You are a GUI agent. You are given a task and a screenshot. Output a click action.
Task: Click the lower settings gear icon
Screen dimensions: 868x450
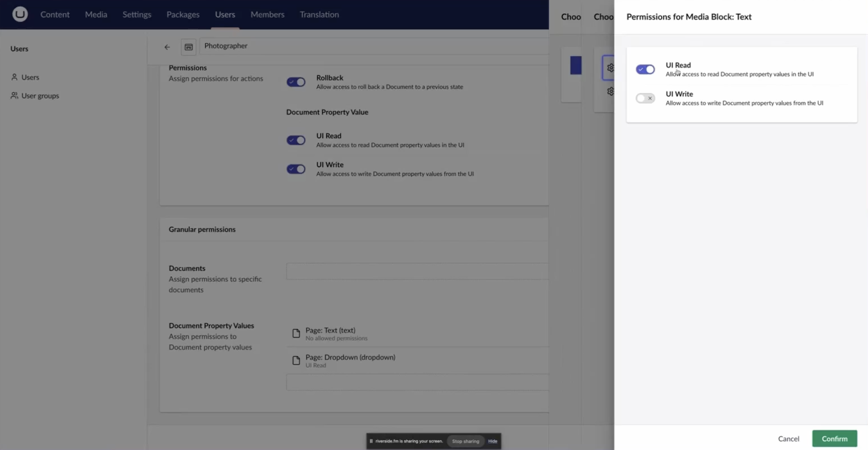click(611, 91)
